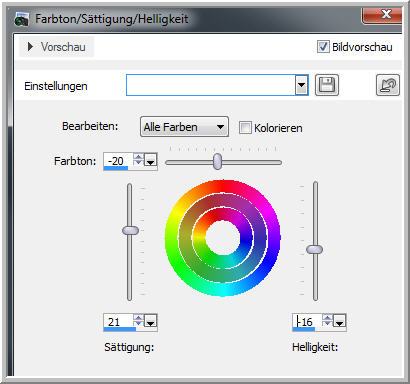Open the Helligkeit value slider popup arrow
The height and width of the screenshot is (384, 410).
coord(340,321)
